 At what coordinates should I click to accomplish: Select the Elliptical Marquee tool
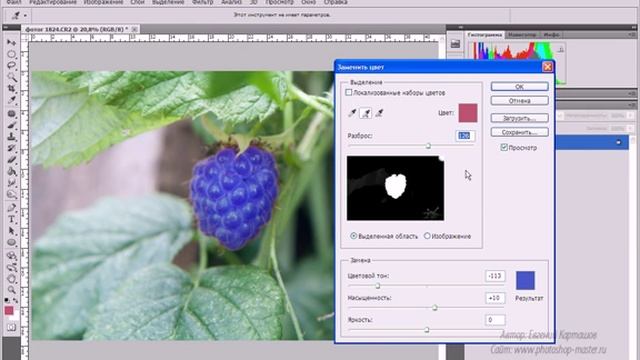11,54
